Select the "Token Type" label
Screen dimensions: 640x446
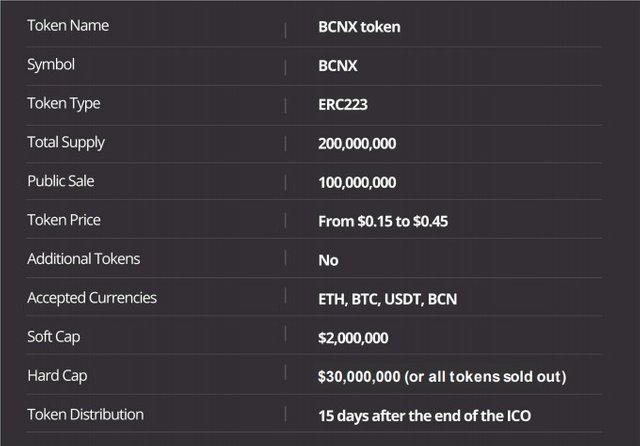(64, 104)
